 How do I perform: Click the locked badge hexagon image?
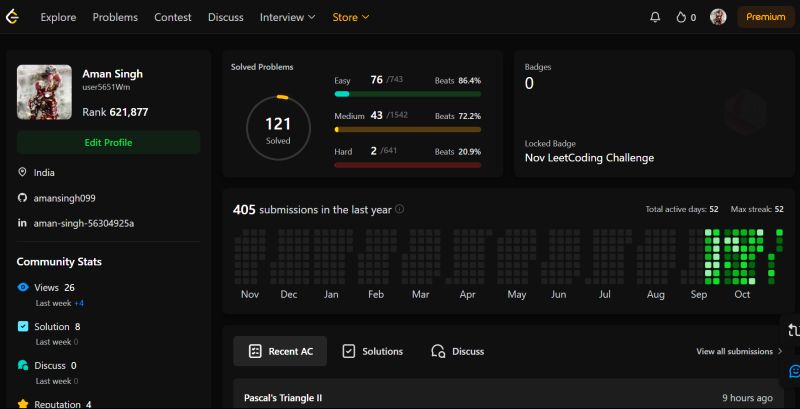[744, 112]
